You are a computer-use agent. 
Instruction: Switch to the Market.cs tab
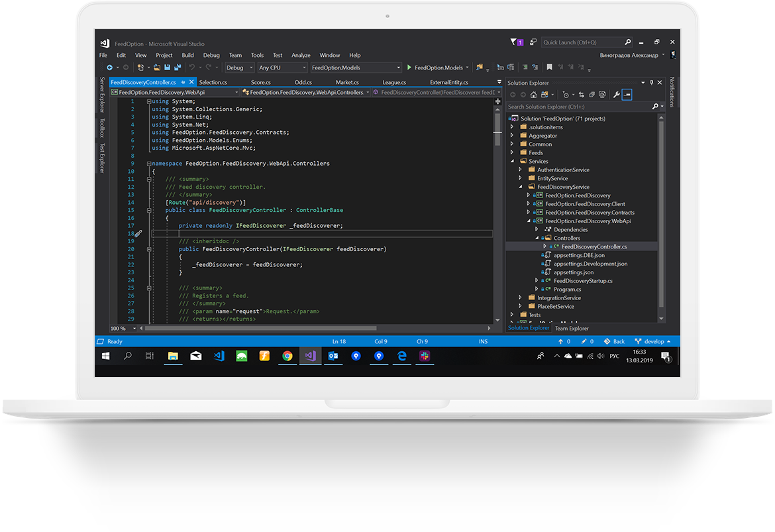(347, 82)
